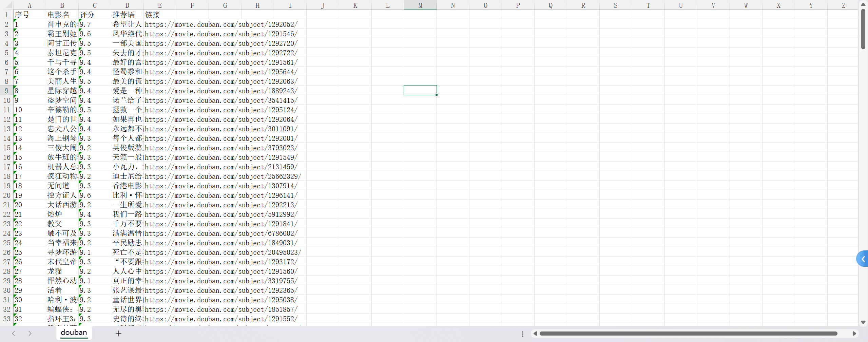This screenshot has width=868, height=342.
Task: Click the 推荐语 header cell
Action: click(127, 15)
